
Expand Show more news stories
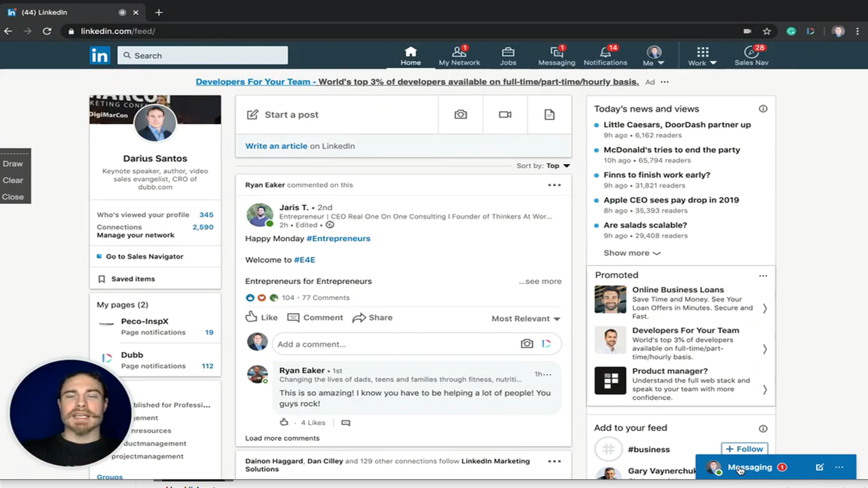(x=632, y=253)
